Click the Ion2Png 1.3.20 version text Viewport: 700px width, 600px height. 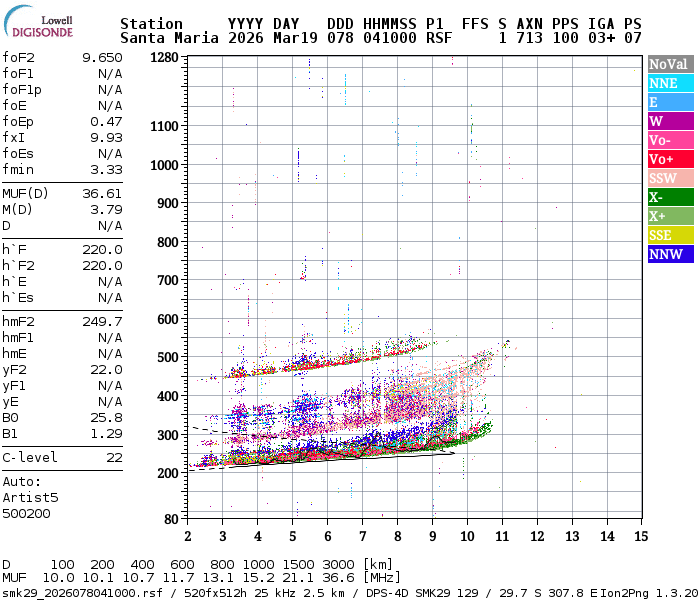coord(649,593)
